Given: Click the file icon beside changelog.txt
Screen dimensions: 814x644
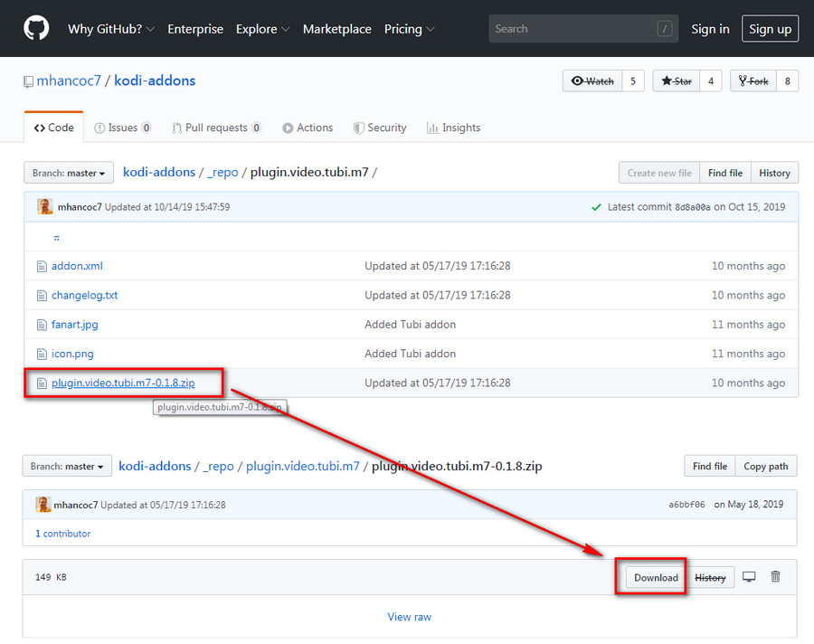Looking at the screenshot, I should click(x=42, y=296).
